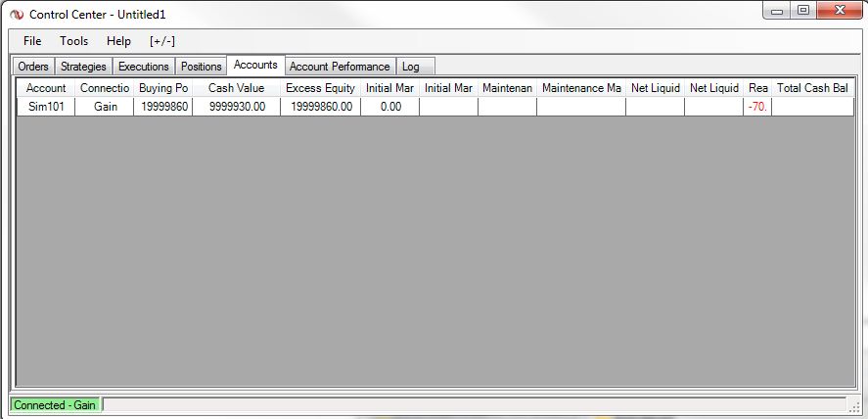Click the Excess Equity column header
868x419 pixels.
[x=321, y=88]
